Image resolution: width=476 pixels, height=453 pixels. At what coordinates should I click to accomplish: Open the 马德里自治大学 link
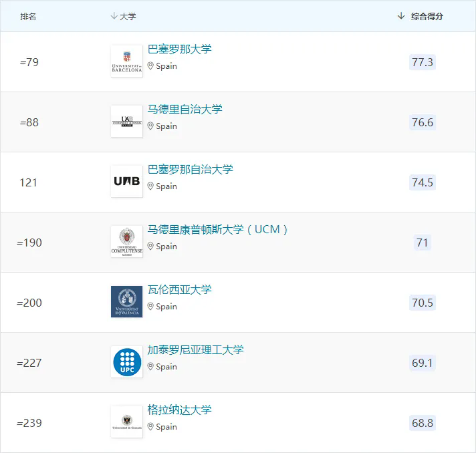185,109
